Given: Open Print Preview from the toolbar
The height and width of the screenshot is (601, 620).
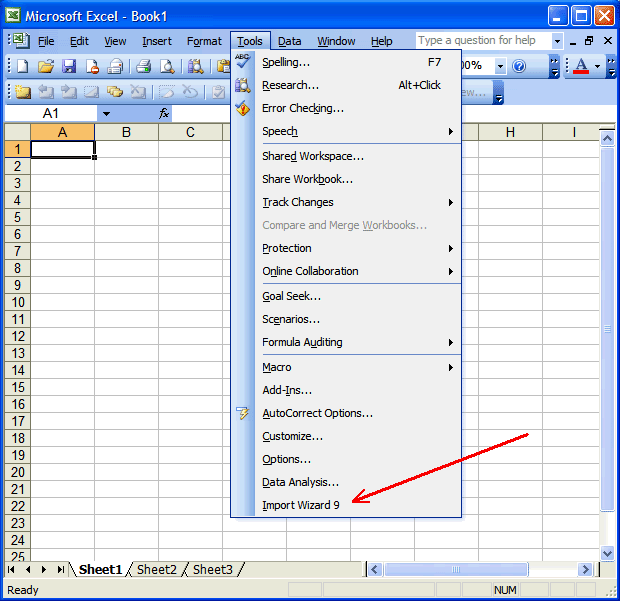Looking at the screenshot, I should [167, 66].
